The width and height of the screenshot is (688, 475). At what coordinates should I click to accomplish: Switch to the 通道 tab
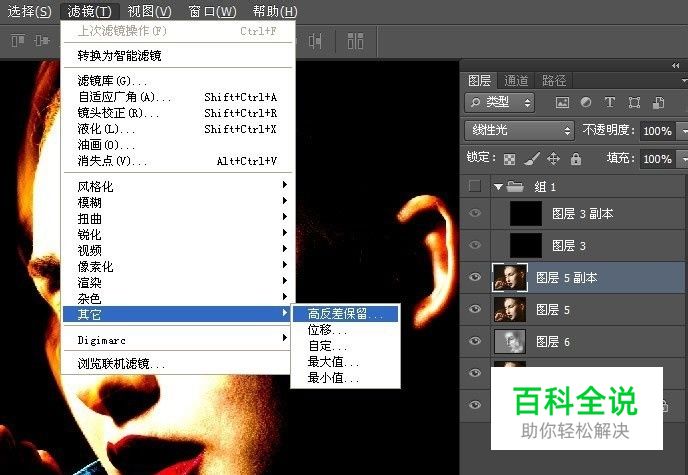click(x=516, y=80)
